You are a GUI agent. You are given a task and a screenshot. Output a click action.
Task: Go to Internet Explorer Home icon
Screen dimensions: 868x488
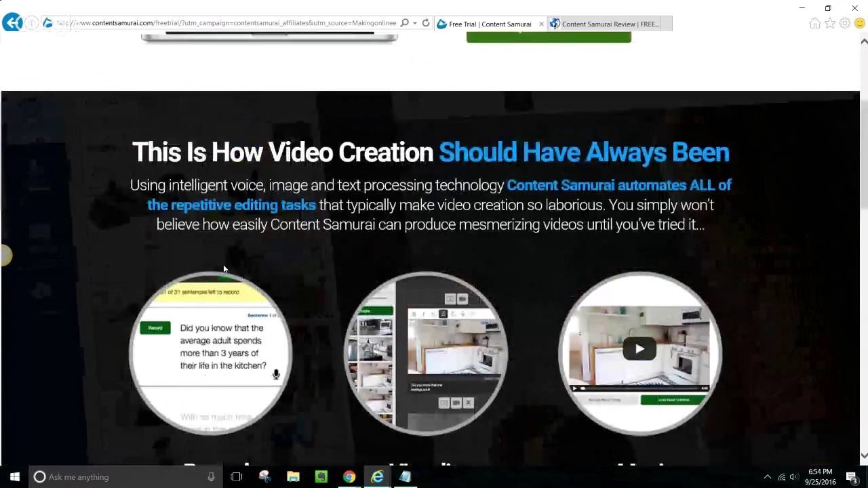pos(815,23)
